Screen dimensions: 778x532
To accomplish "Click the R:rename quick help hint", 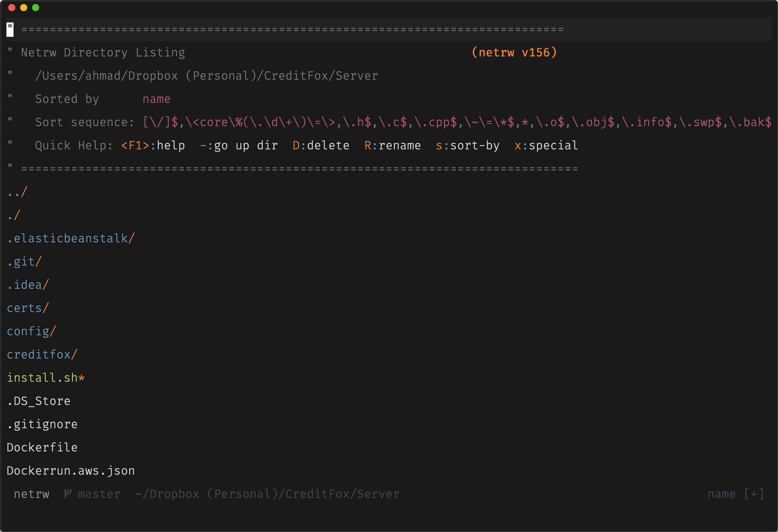I will coord(393,146).
